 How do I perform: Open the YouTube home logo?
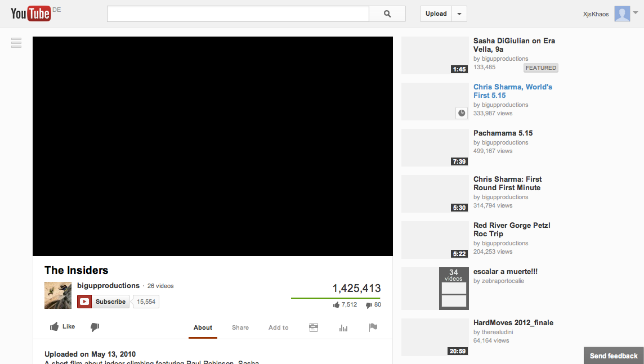coord(31,14)
